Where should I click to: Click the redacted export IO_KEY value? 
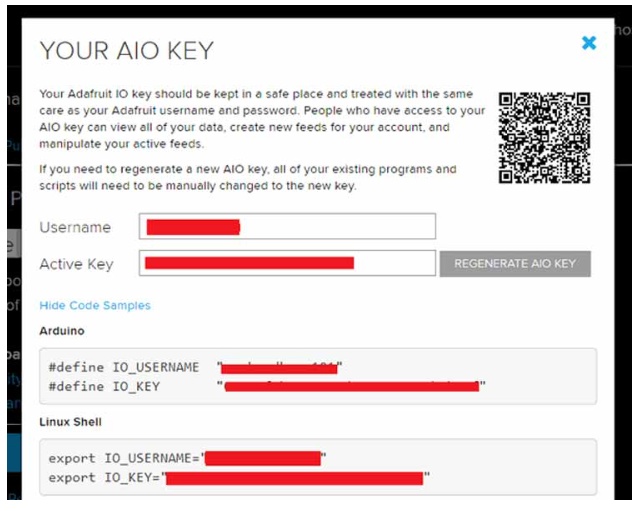click(295, 478)
